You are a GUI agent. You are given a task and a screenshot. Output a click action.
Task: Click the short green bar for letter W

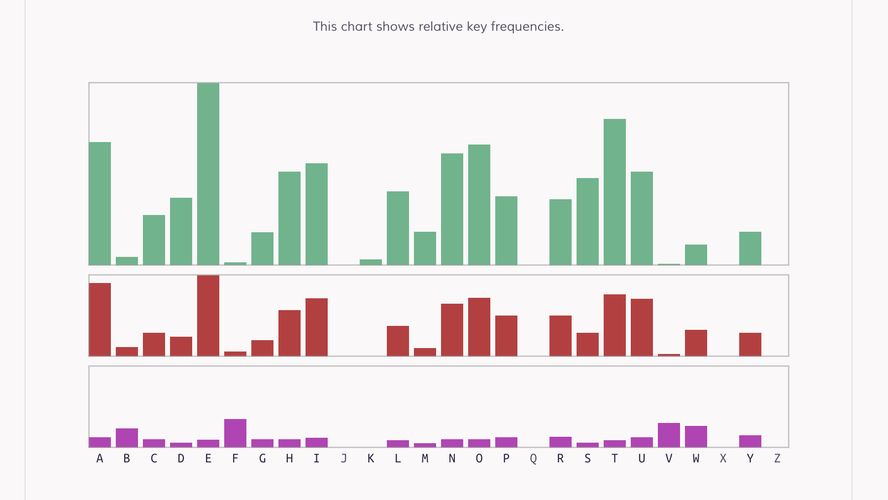point(696,255)
